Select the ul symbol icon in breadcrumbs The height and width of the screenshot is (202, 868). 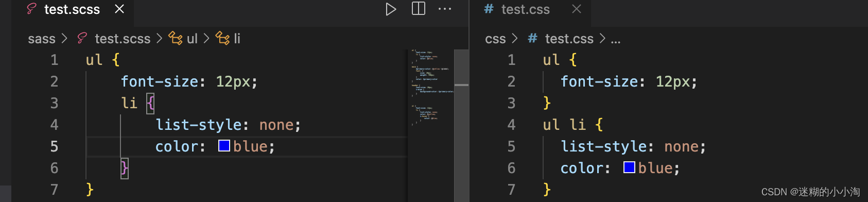click(x=176, y=38)
